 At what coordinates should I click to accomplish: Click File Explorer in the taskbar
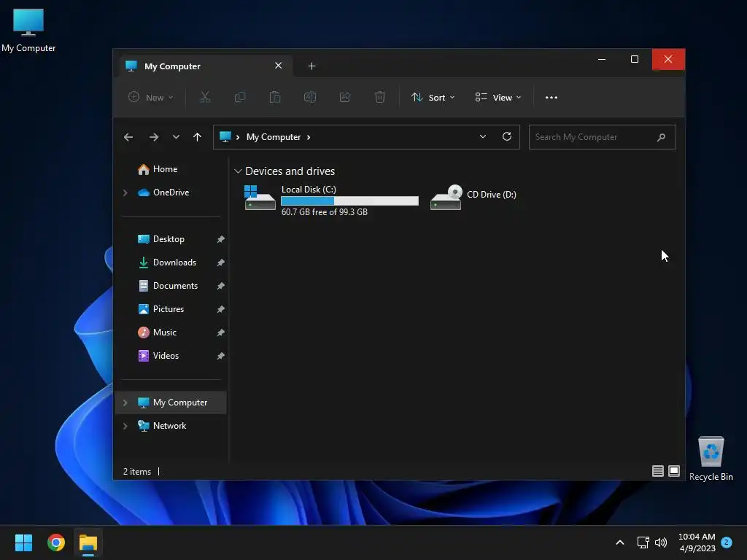click(x=88, y=542)
